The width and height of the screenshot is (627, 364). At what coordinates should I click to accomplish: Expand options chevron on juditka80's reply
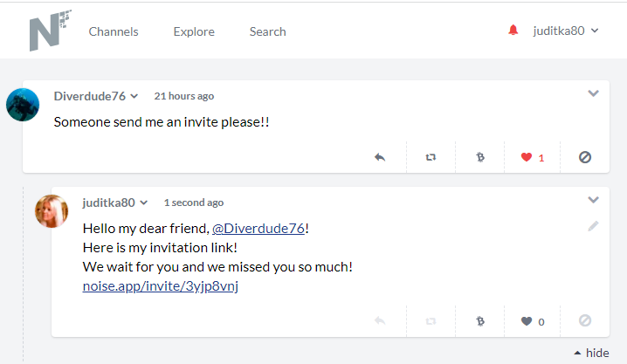[594, 200]
